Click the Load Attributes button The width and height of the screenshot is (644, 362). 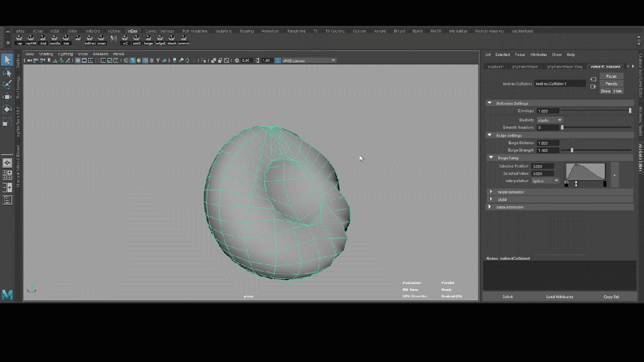coord(559,297)
